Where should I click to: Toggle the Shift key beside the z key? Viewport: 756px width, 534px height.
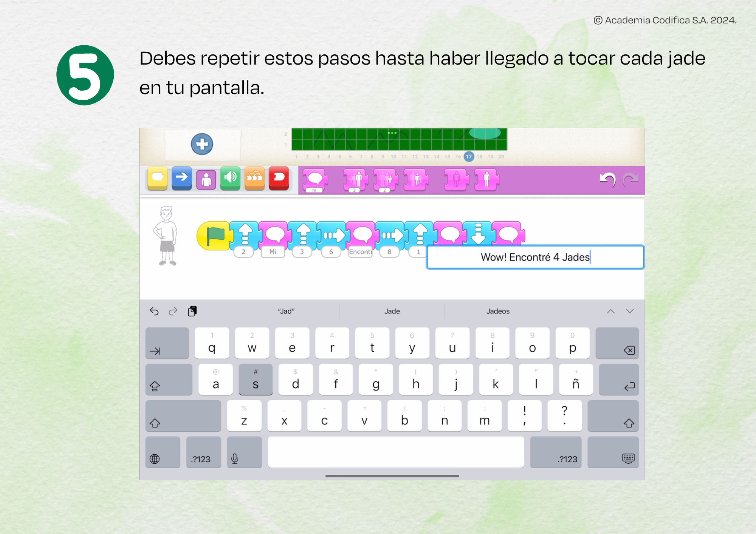[183, 416]
